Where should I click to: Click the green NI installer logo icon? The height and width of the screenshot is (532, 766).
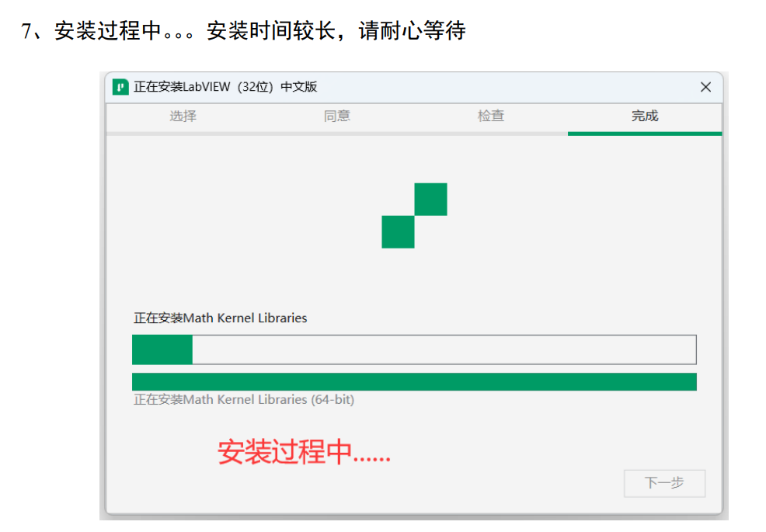tap(120, 87)
